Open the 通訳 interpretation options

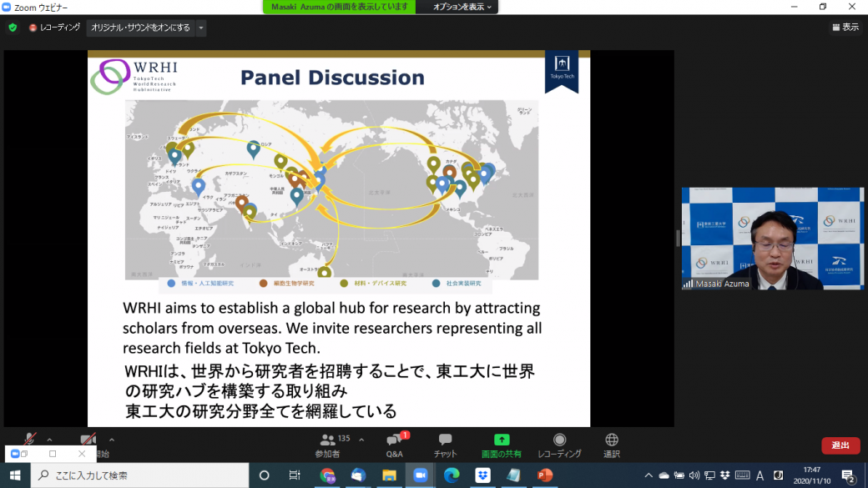tap(612, 445)
